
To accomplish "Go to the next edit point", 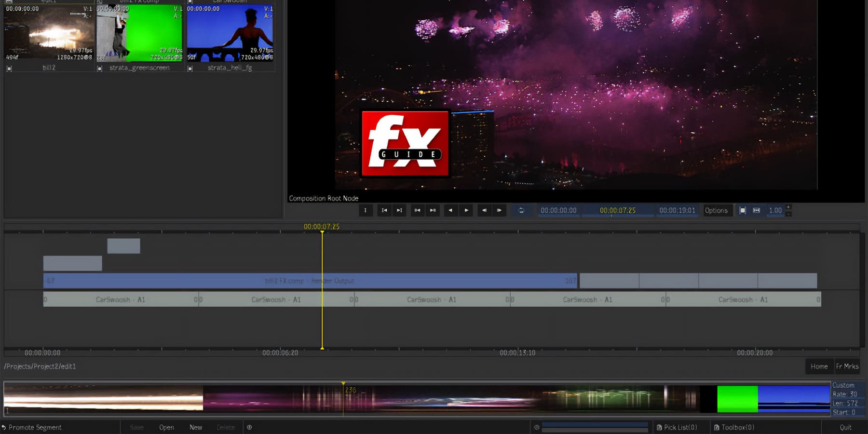I will click(433, 210).
